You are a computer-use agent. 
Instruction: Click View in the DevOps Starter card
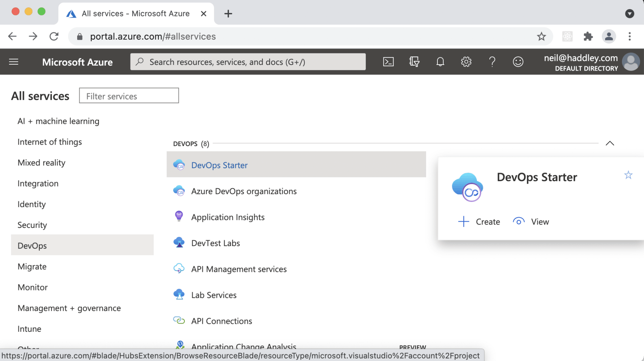click(531, 222)
